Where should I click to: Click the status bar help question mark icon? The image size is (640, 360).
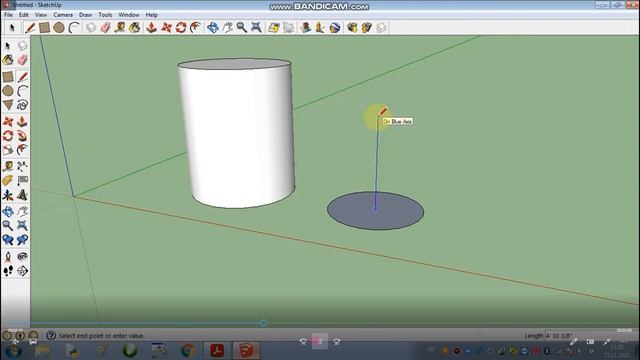click(x=51, y=336)
